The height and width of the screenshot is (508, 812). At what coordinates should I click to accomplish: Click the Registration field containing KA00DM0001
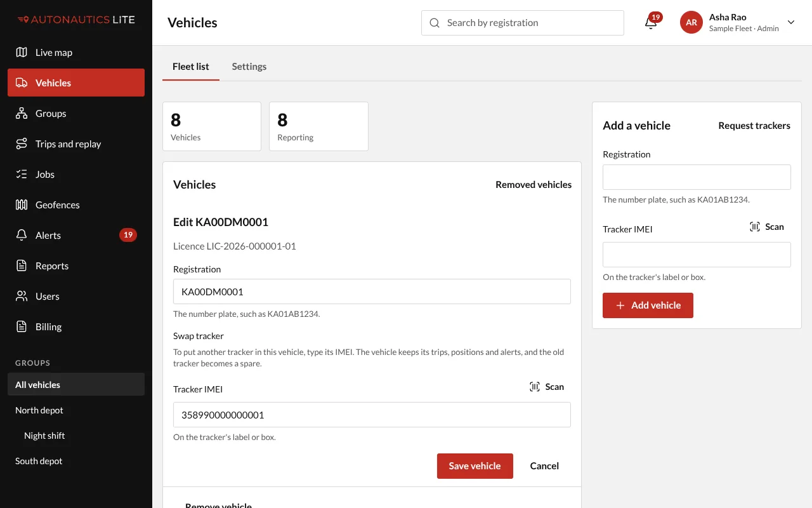[372, 291]
